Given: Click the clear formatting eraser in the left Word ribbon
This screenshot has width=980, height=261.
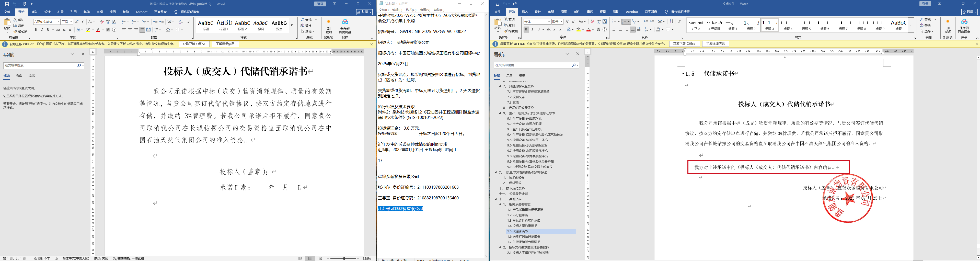Looking at the screenshot, I should click(101, 22).
